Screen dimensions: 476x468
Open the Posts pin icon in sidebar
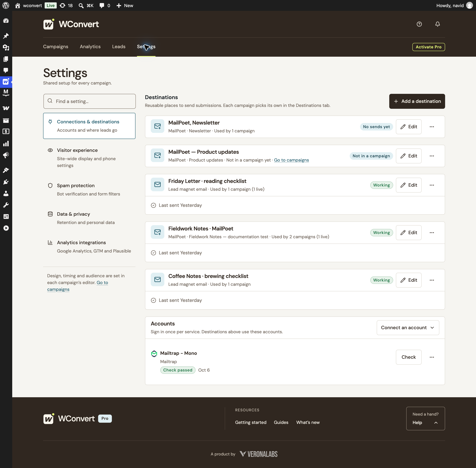(6, 36)
